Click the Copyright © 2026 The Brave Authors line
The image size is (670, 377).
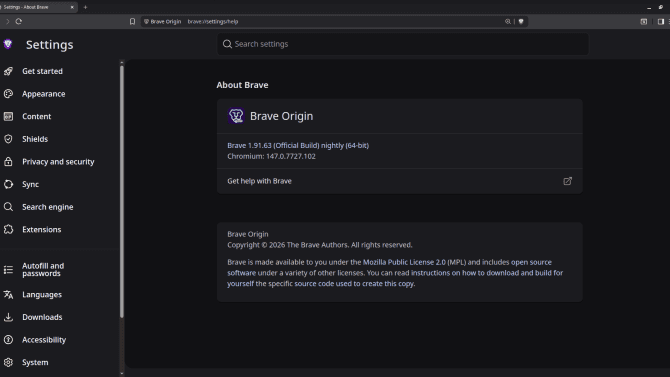pos(320,245)
